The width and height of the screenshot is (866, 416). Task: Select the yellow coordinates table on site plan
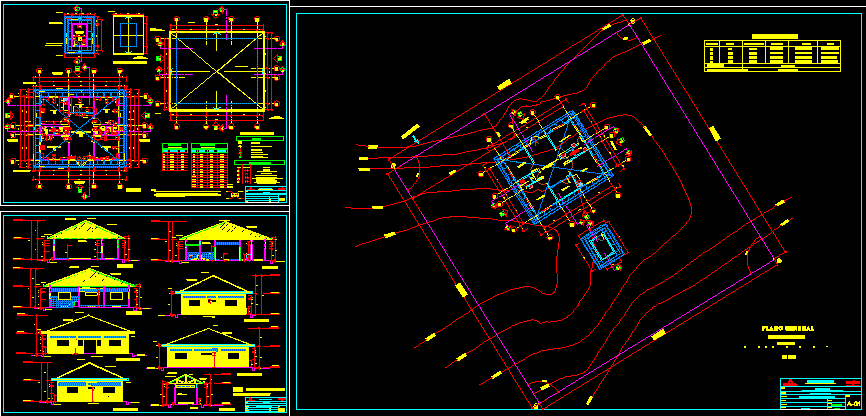(x=772, y=56)
